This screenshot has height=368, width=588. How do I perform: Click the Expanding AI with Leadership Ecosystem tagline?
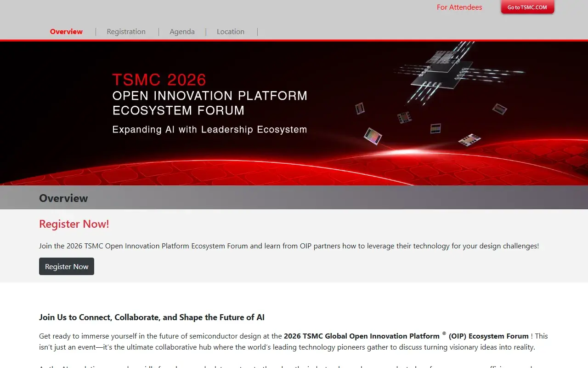[x=209, y=129]
